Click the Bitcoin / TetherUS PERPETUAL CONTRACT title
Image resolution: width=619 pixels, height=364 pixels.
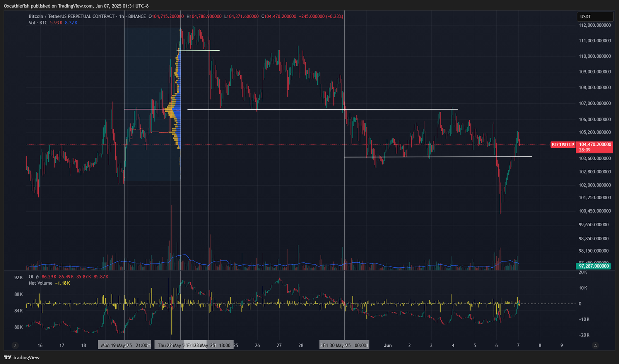point(72,16)
